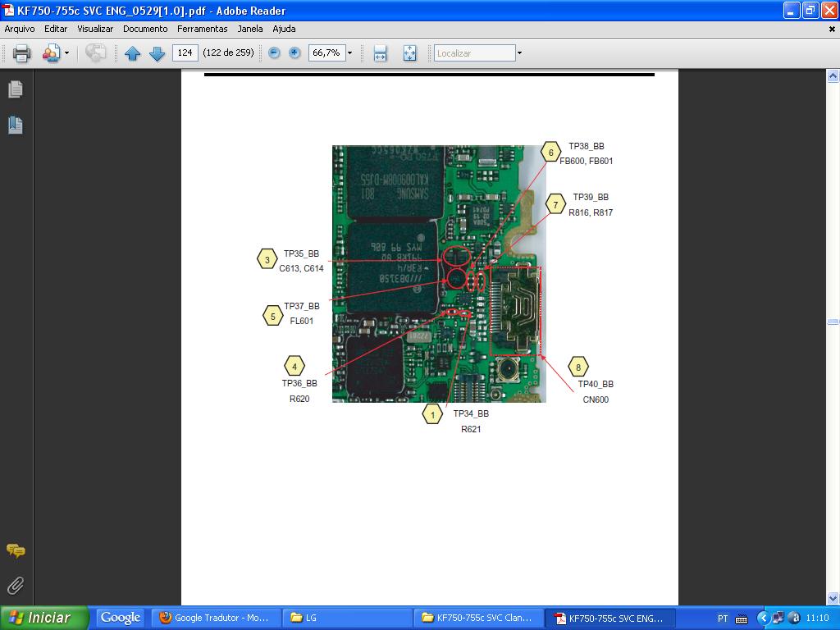
Task: Open the Attachments paperclip panel
Action: point(15,585)
